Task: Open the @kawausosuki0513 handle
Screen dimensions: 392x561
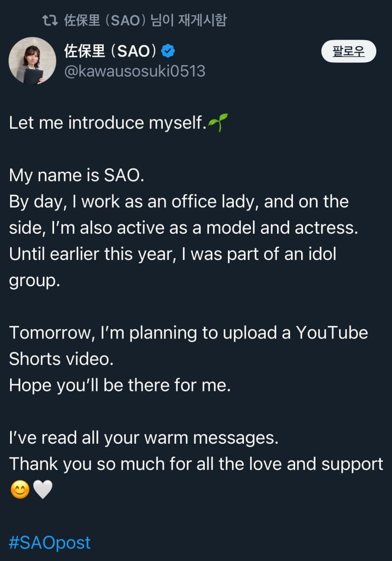Action: tap(134, 72)
